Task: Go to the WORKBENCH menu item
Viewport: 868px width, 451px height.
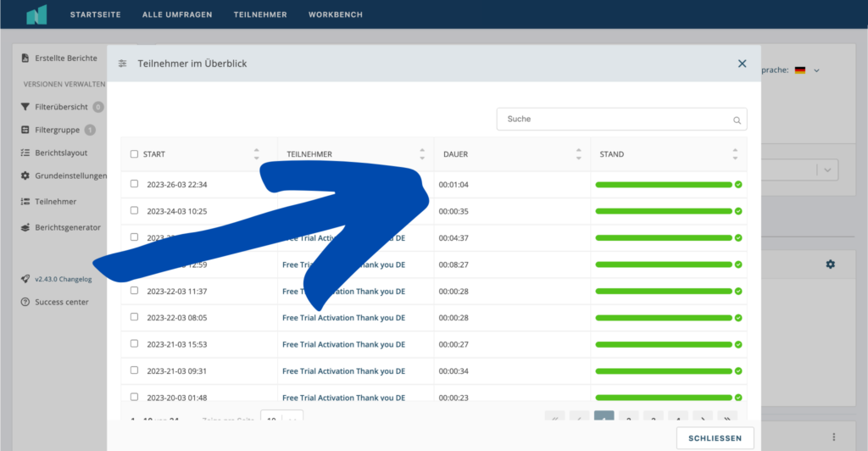Action: click(336, 14)
